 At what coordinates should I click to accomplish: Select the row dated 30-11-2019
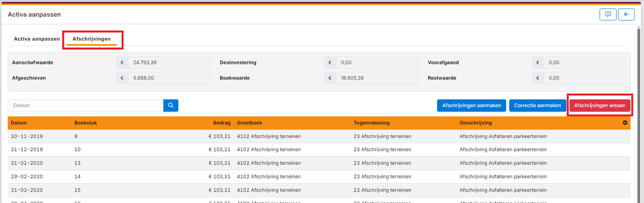tap(319, 136)
